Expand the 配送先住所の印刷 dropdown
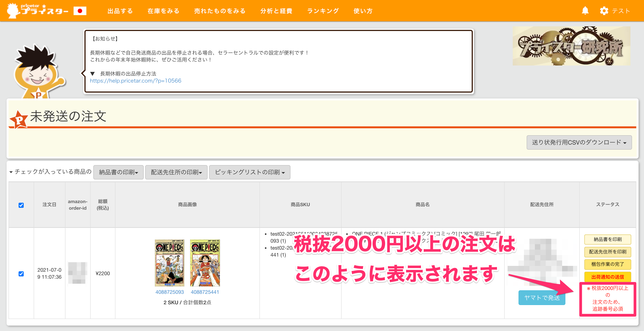The image size is (644, 331). tap(176, 172)
